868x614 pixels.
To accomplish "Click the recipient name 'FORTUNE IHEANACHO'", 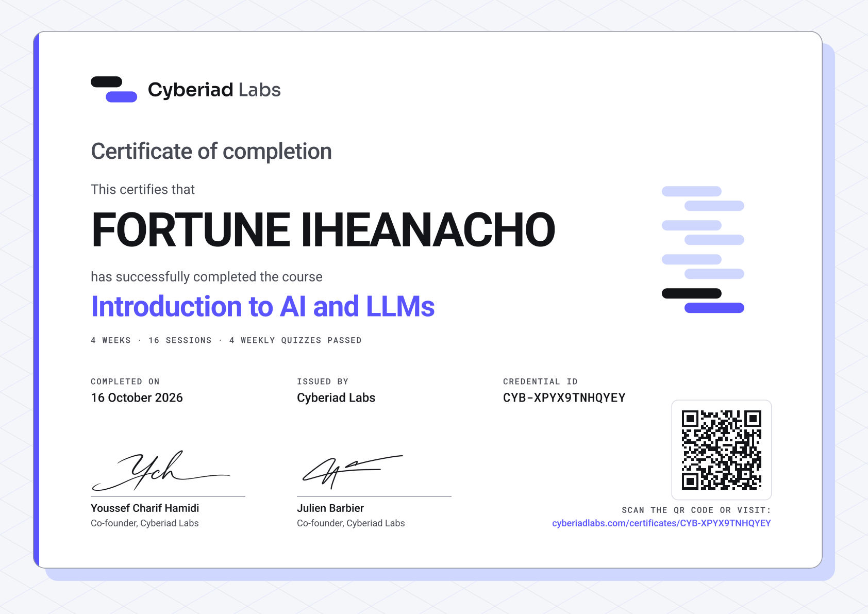I will [x=323, y=229].
